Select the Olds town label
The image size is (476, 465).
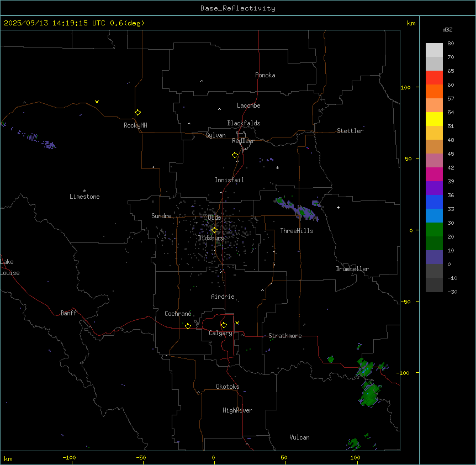(x=214, y=218)
